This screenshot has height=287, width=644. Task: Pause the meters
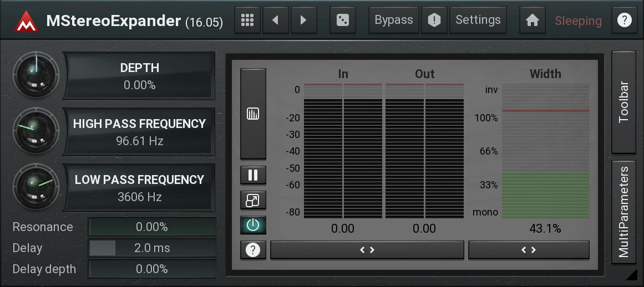tap(253, 175)
